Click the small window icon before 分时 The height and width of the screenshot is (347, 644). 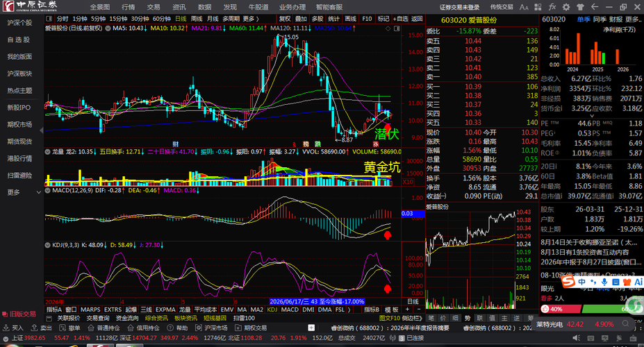click(x=49, y=19)
